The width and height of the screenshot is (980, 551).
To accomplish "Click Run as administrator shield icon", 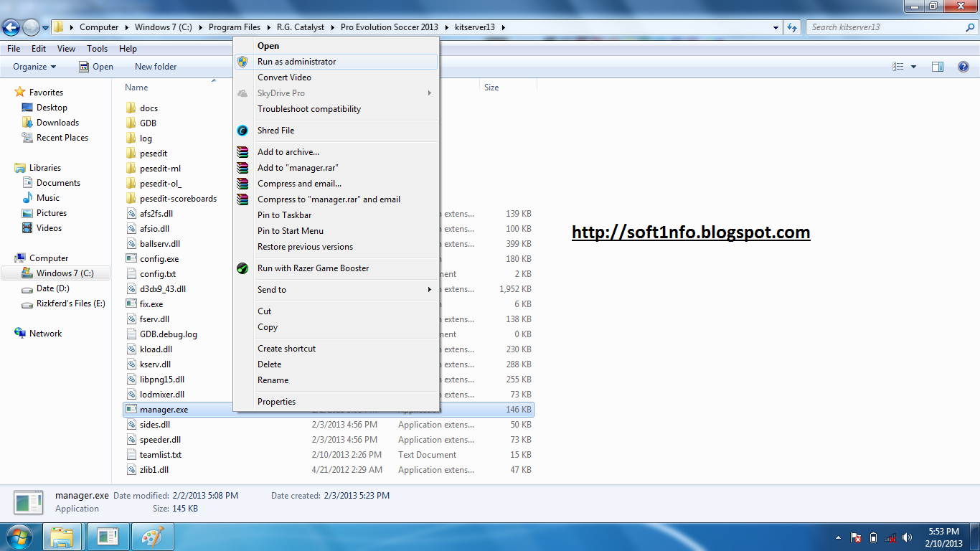I will tap(242, 62).
